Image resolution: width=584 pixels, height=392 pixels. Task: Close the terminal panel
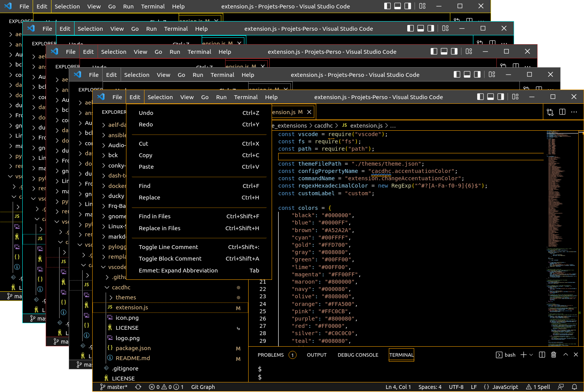click(576, 355)
